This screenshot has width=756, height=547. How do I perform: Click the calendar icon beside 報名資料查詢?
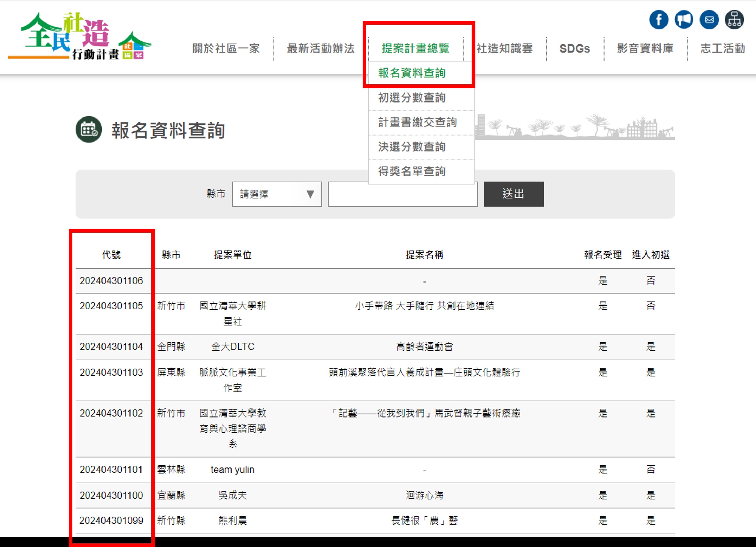click(89, 129)
